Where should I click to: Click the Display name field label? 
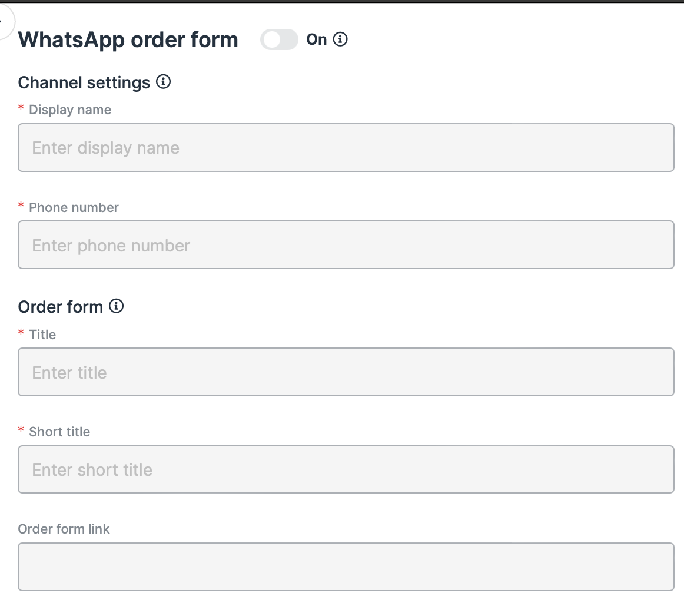pos(70,110)
